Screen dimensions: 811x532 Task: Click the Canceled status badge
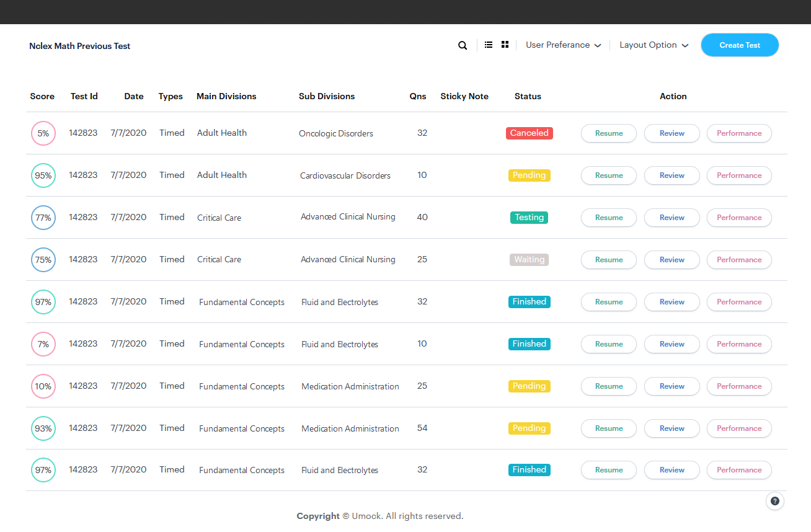tap(529, 133)
